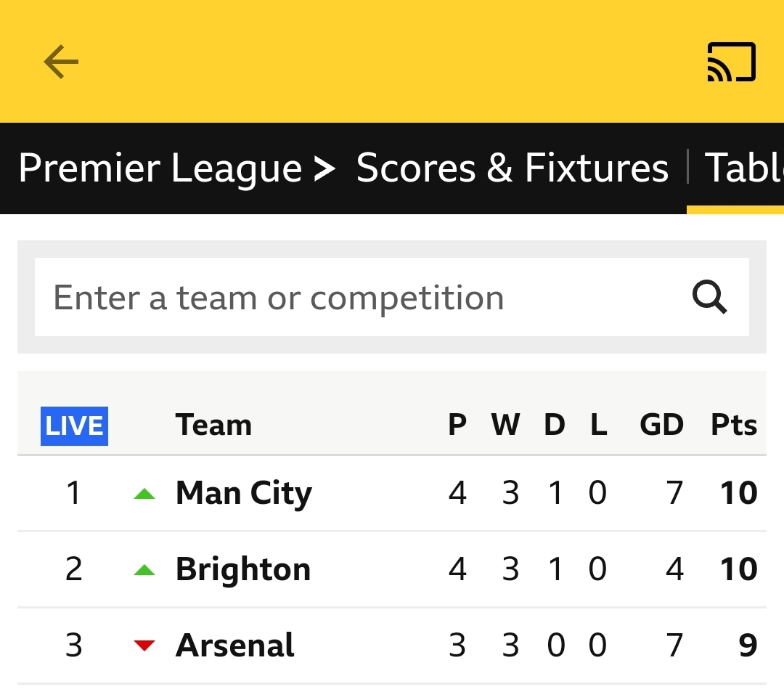Click the GD column header

tap(661, 425)
